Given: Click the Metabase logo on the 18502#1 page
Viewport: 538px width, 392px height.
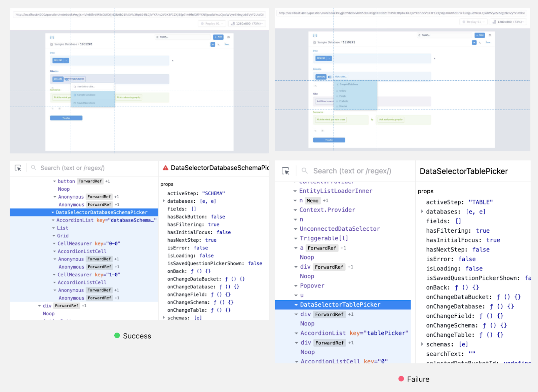Looking at the screenshot, I should [315, 35].
